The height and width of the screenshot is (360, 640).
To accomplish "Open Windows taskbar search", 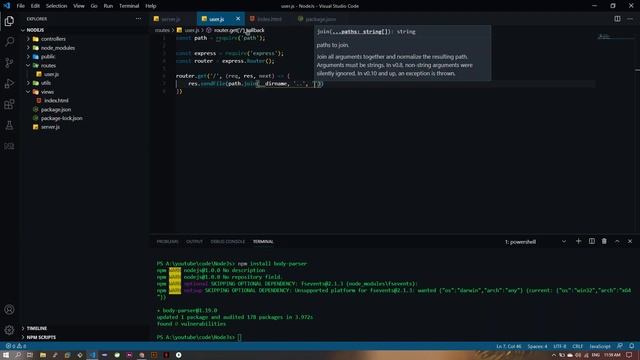I will tap(18, 355).
